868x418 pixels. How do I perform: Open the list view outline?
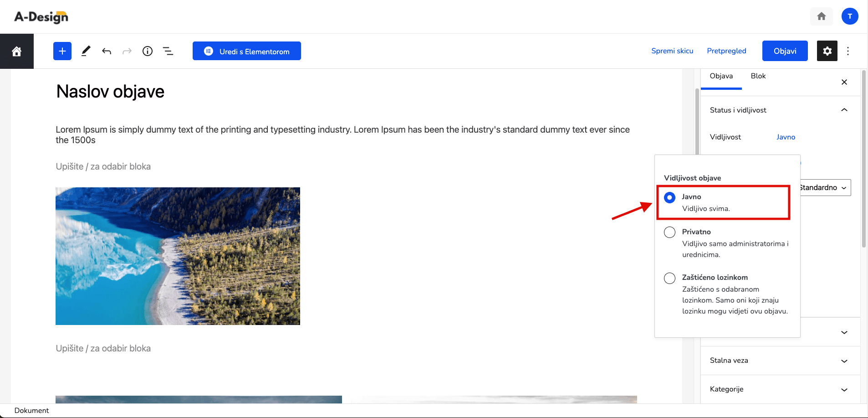[168, 51]
